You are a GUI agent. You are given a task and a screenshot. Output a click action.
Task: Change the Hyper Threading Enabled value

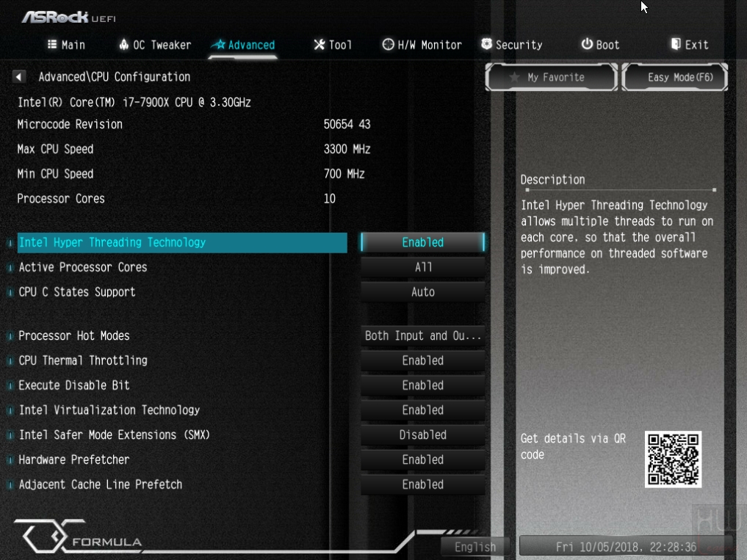point(422,242)
